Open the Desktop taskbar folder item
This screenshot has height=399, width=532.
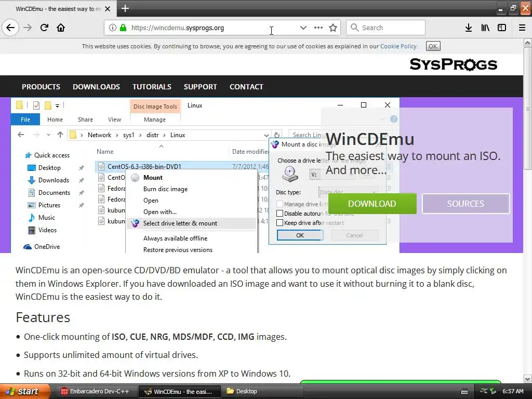pos(262,391)
